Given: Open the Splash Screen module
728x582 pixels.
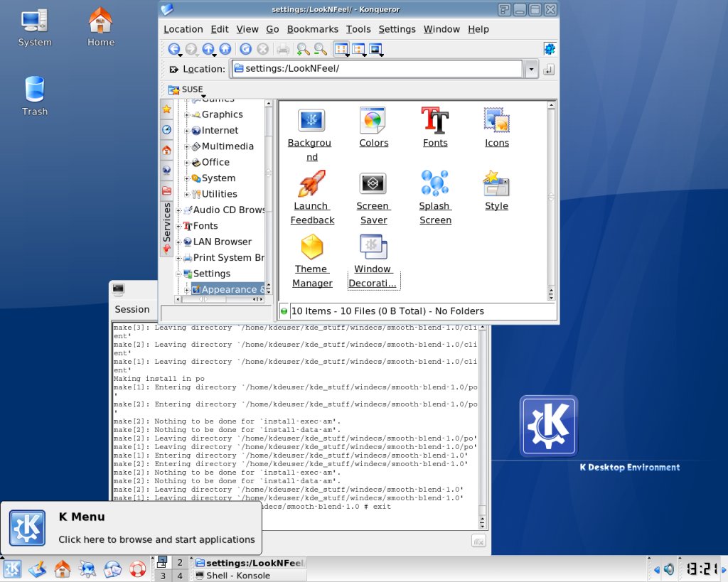Looking at the screenshot, I should 435,198.
